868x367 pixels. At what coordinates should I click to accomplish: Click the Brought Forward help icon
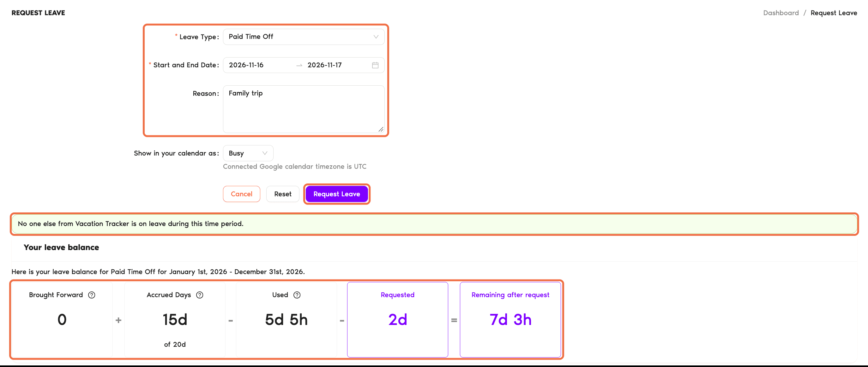[92, 295]
